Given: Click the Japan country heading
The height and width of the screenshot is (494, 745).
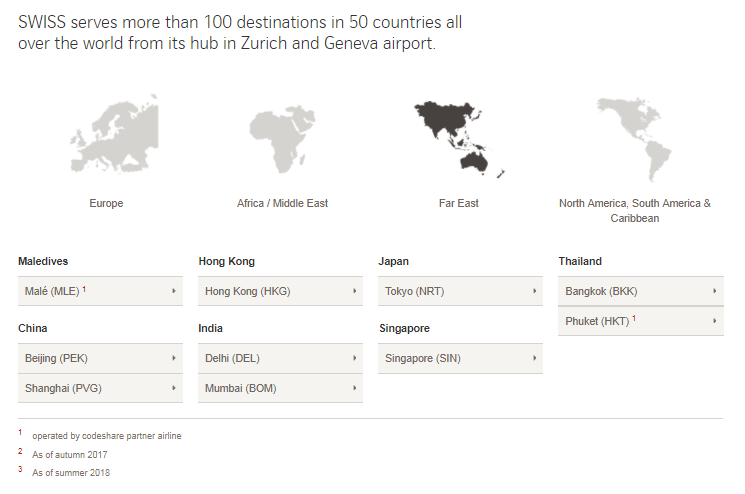Looking at the screenshot, I should tap(393, 261).
